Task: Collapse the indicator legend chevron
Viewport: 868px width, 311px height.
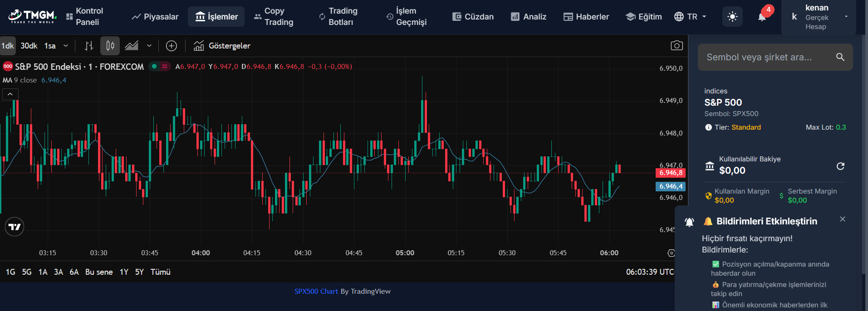Action: click(x=10, y=94)
